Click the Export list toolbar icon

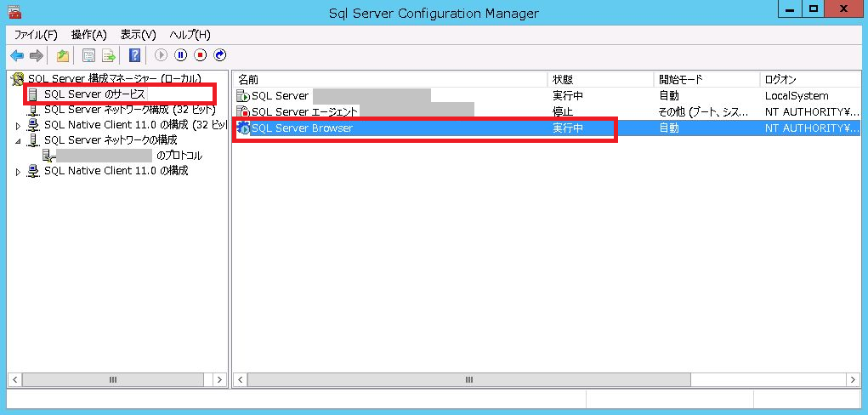[108, 55]
